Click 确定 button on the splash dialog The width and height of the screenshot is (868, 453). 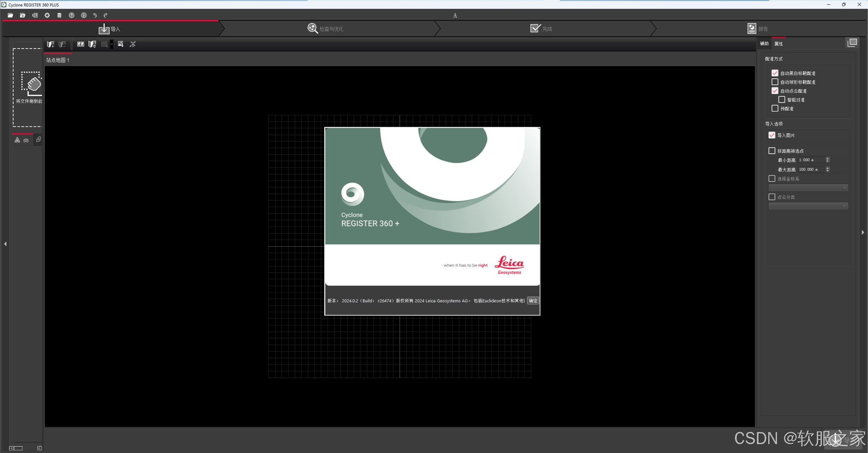click(533, 301)
